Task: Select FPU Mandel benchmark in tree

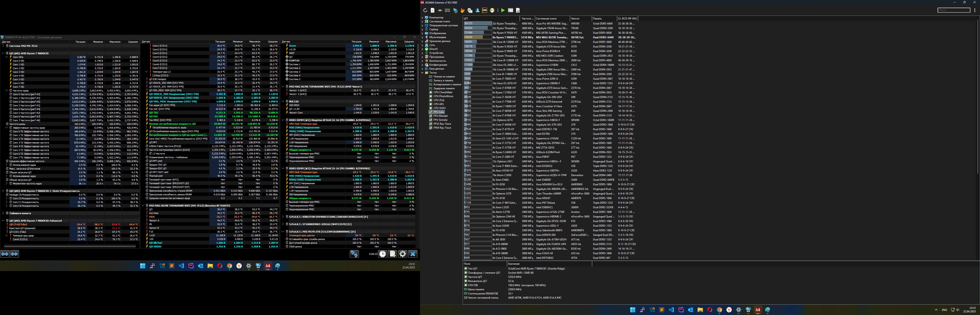Action: tap(440, 116)
